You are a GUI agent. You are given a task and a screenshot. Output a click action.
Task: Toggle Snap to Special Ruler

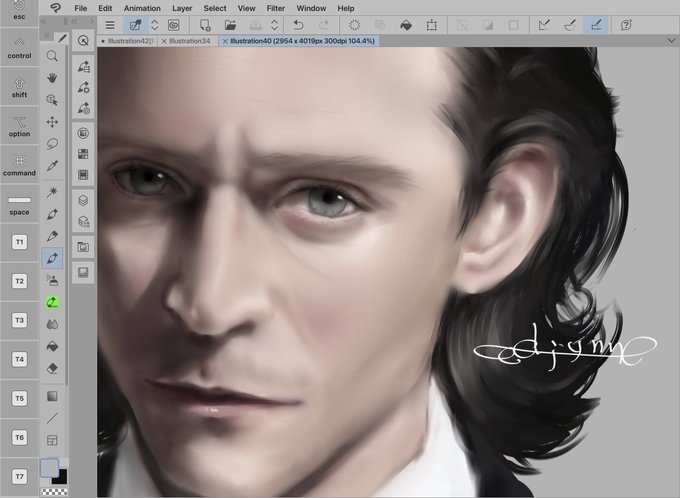point(570,25)
